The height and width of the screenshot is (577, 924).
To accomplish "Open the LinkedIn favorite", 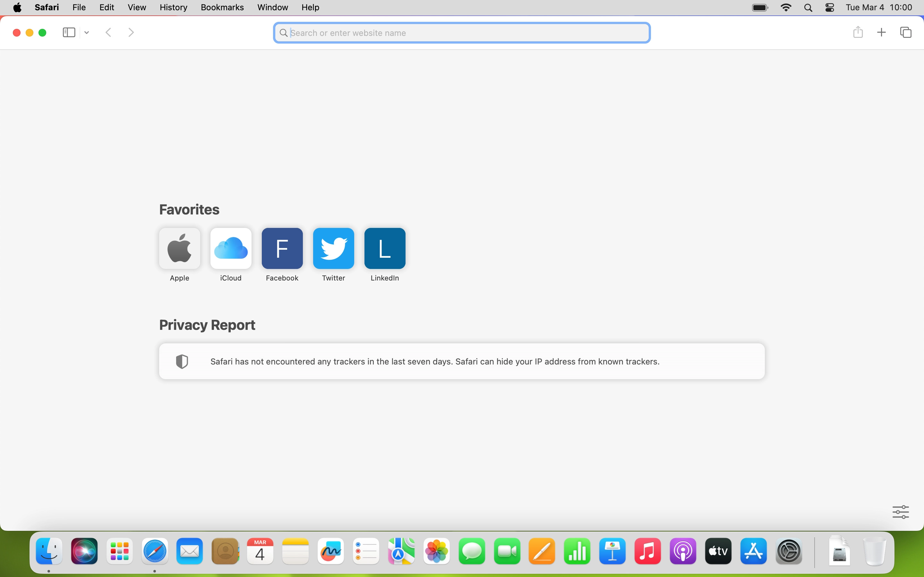I will click(384, 248).
